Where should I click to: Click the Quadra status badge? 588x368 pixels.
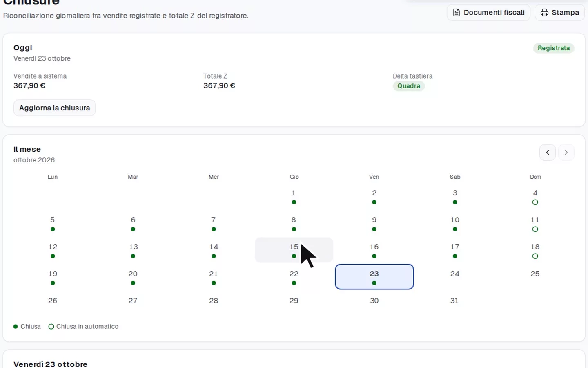(409, 86)
